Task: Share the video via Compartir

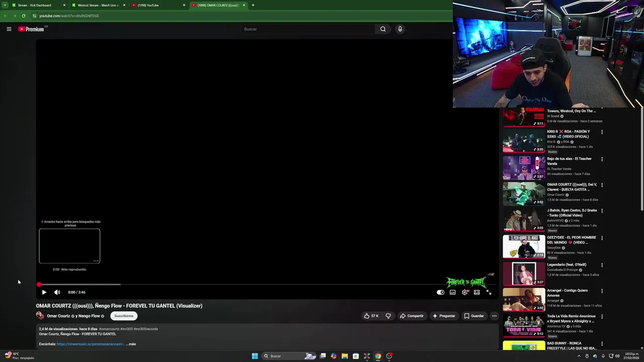Action: (x=412, y=316)
